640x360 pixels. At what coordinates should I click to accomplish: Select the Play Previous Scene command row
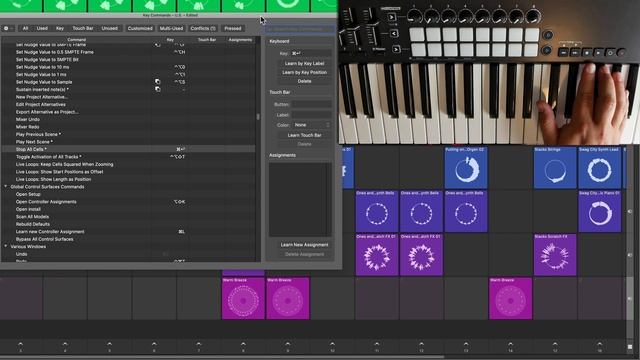pyautogui.click(x=128, y=134)
